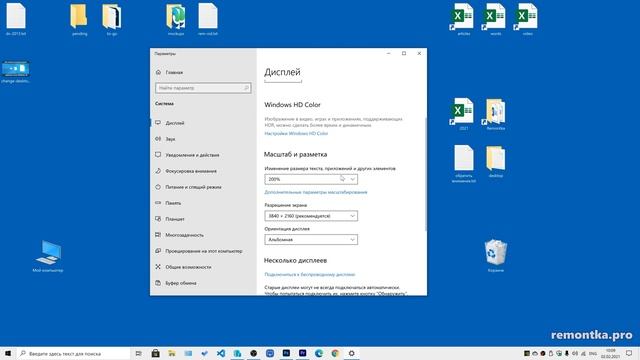
Task: Open Дополнительные параметры масштабирования link
Action: [316, 192]
